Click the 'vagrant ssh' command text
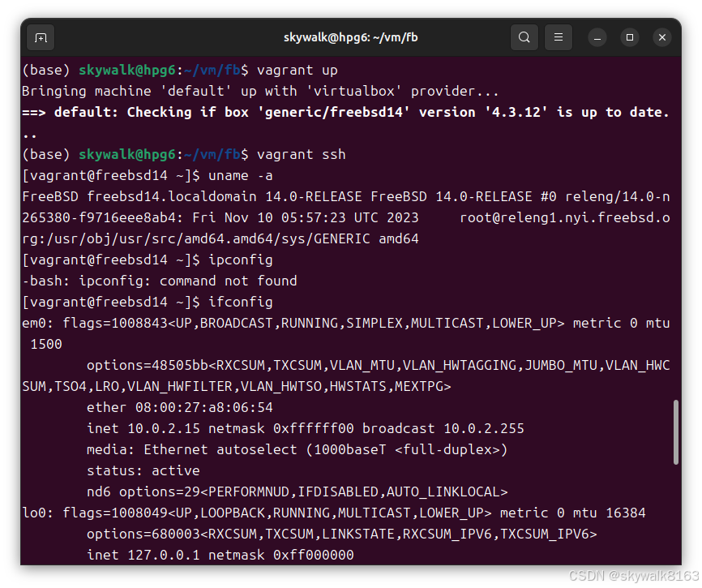This screenshot has height=588, width=702. [302, 154]
